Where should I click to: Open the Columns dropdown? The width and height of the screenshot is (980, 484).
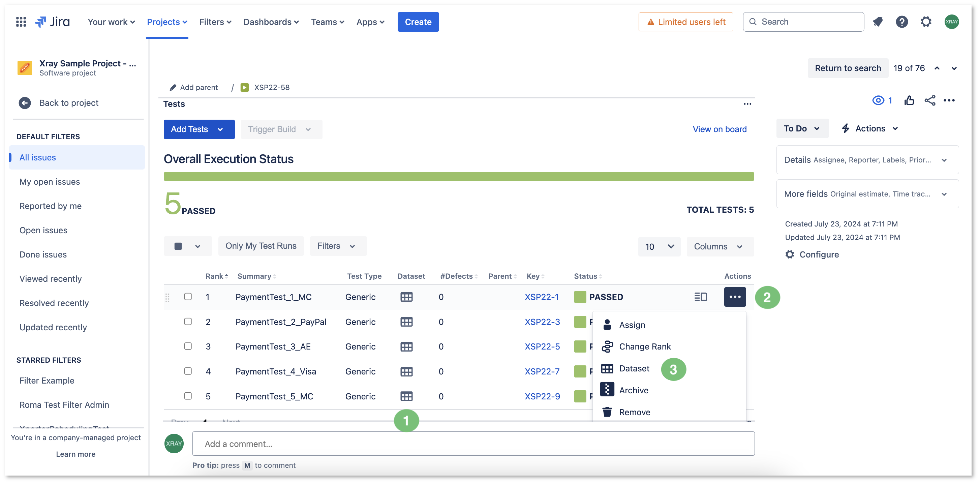tap(720, 247)
